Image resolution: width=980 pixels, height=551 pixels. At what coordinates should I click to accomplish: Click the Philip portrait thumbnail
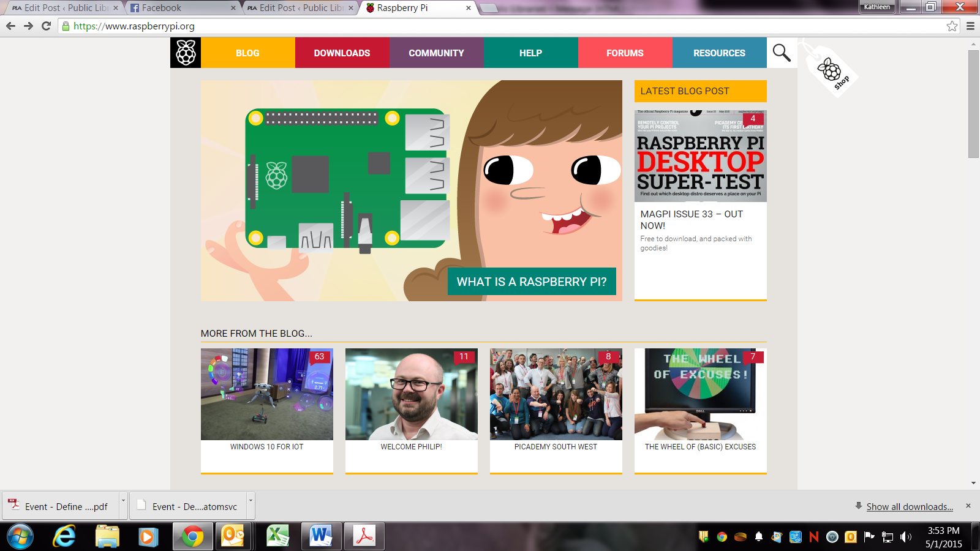point(412,394)
